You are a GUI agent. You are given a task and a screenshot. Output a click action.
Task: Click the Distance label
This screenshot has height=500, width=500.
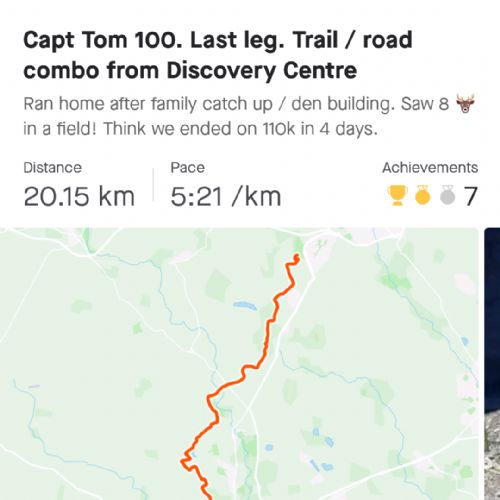(52, 168)
